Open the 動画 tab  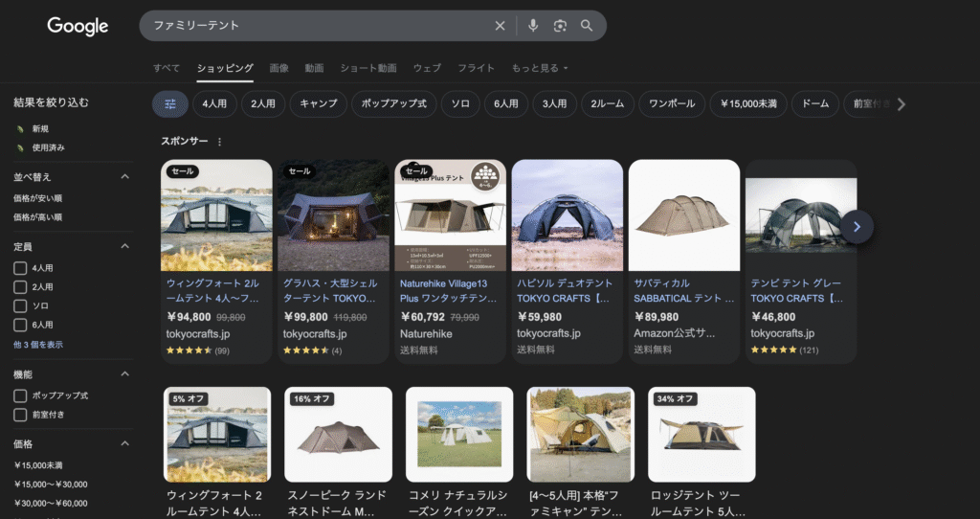314,68
